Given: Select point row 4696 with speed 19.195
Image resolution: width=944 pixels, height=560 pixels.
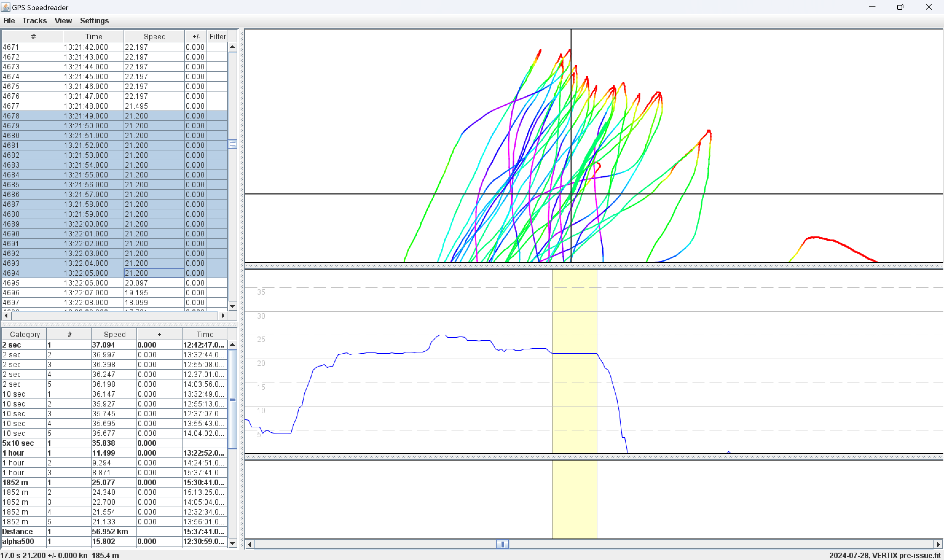Looking at the screenshot, I should [x=114, y=293].
